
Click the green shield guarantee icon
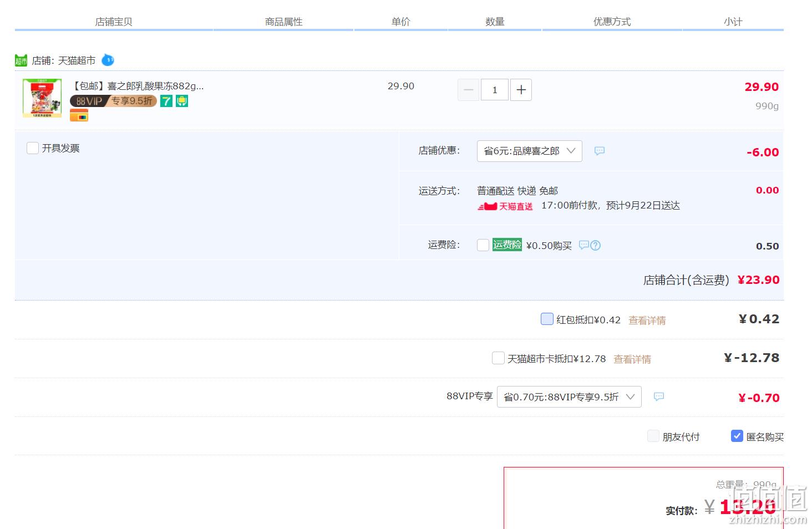[182, 101]
